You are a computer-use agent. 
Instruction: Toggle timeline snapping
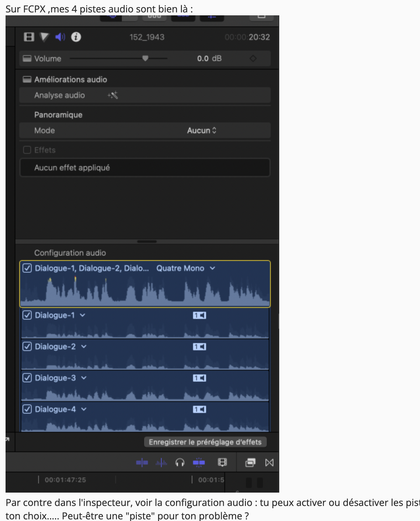(199, 463)
